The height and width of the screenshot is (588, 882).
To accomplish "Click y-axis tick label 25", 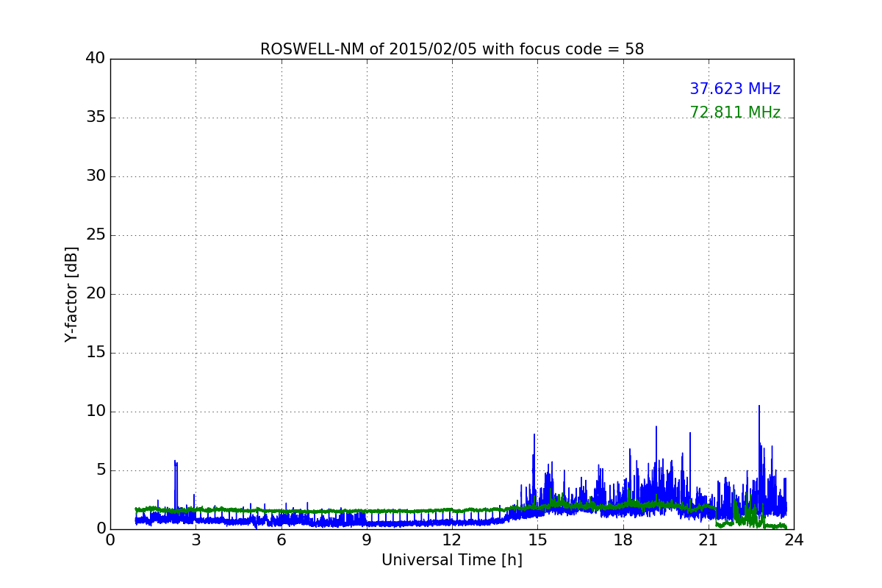I will [96, 234].
